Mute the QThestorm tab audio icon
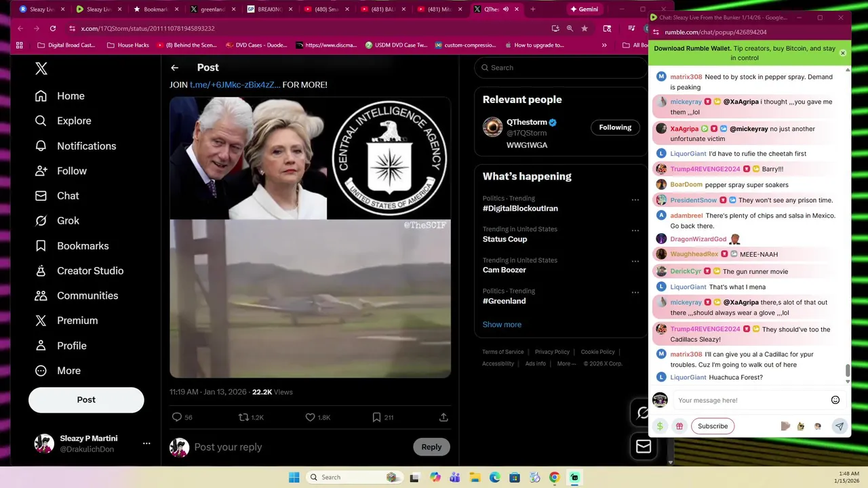The height and width of the screenshot is (488, 868). click(505, 9)
